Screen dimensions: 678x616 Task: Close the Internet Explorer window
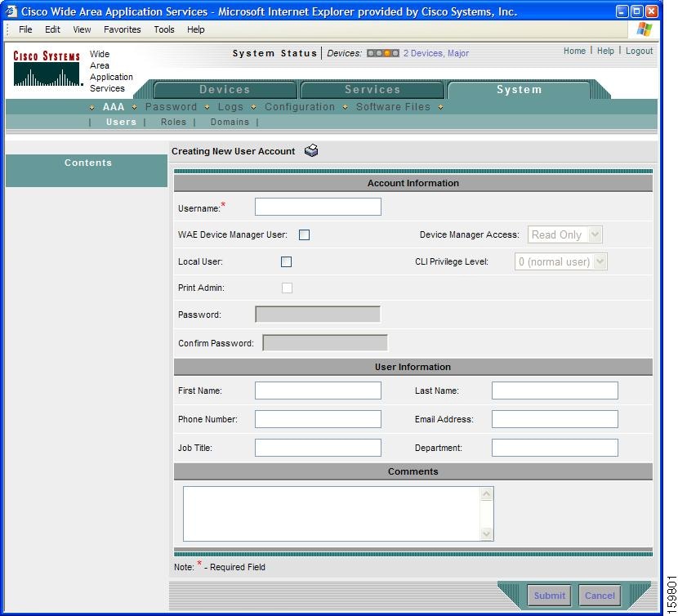pyautogui.click(x=651, y=11)
